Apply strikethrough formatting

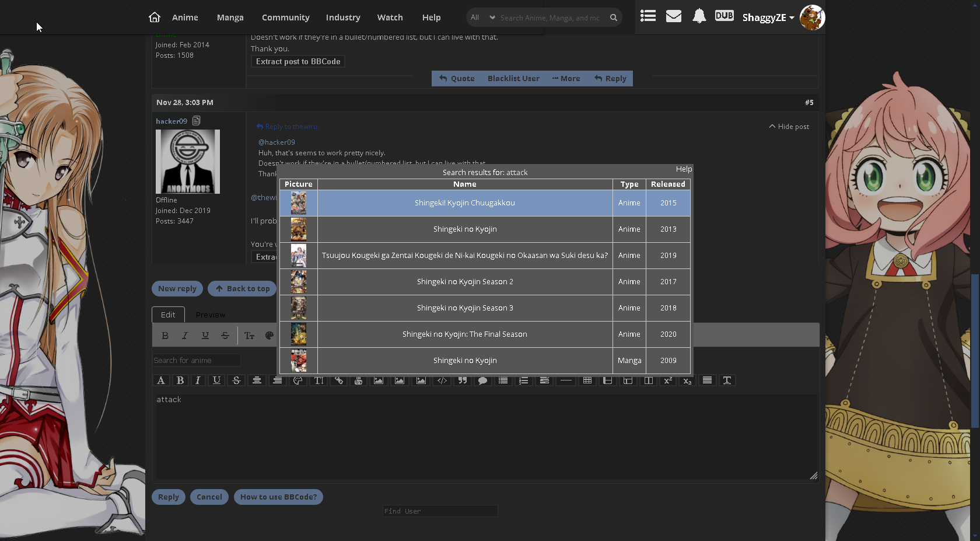coord(236,380)
